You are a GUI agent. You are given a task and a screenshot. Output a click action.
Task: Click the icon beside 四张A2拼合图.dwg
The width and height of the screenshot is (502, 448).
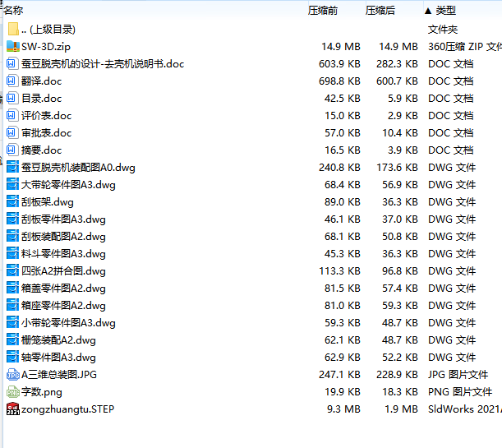[x=13, y=271]
